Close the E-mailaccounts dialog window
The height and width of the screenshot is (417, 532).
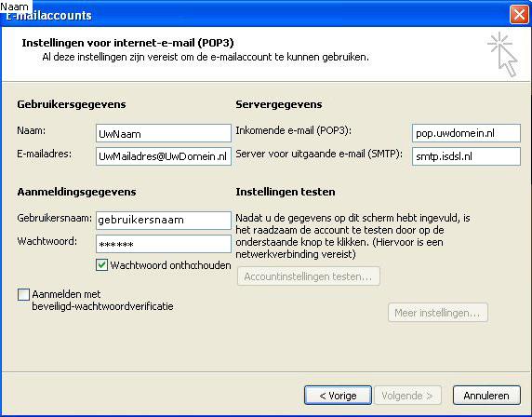pos(519,15)
